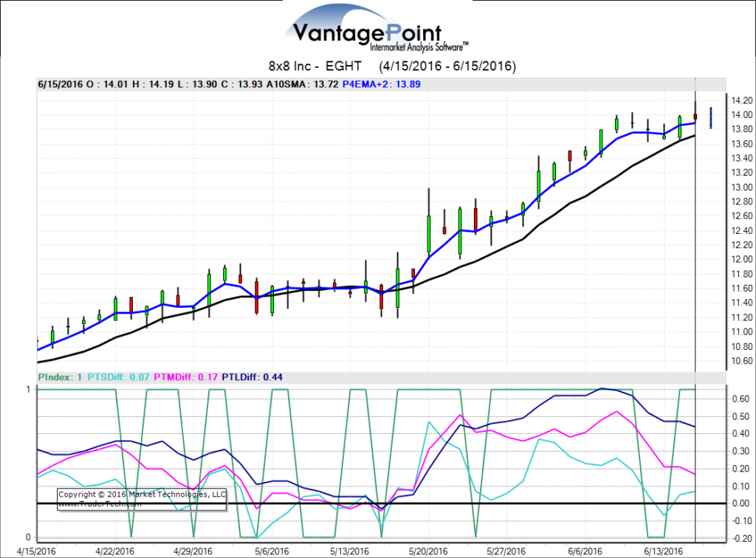Click the PIndex scale label '0'
The height and width of the screenshot is (558, 756).
pyautogui.click(x=28, y=537)
